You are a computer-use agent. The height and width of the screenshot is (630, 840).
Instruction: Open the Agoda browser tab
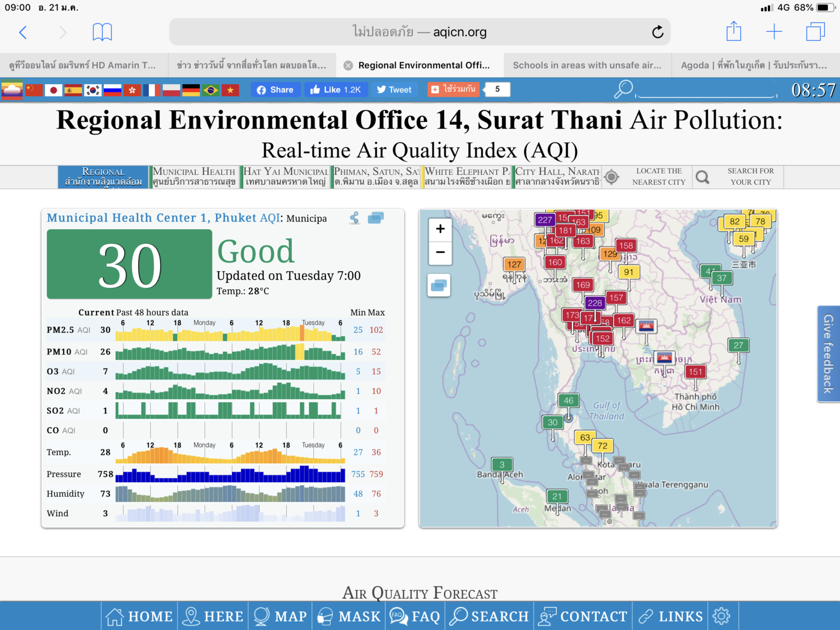pyautogui.click(x=755, y=65)
